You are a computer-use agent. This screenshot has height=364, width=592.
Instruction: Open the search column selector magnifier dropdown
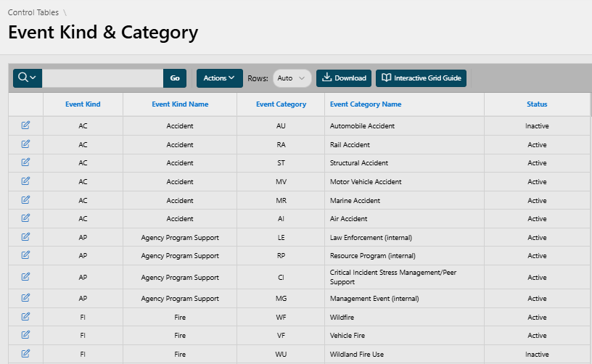tap(27, 78)
